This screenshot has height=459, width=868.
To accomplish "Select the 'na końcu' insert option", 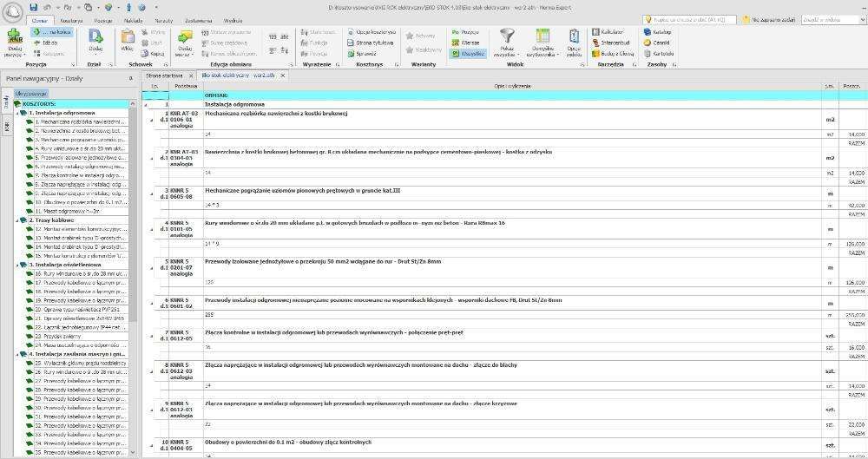I will (x=52, y=32).
